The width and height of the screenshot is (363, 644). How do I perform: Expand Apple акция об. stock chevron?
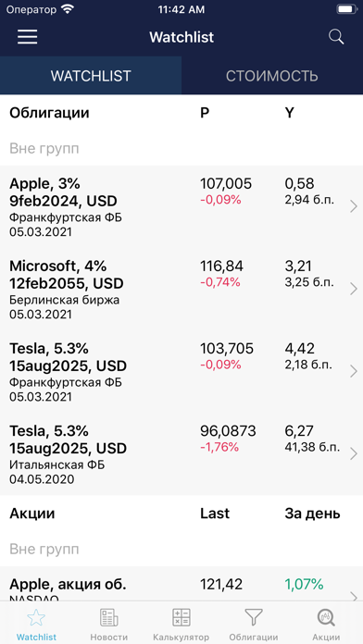(x=354, y=596)
